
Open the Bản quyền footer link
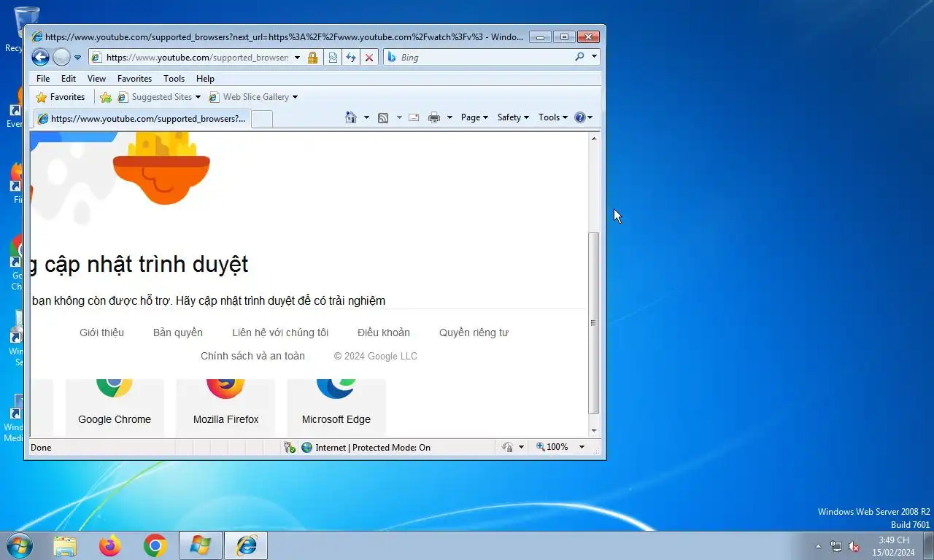[x=178, y=332]
